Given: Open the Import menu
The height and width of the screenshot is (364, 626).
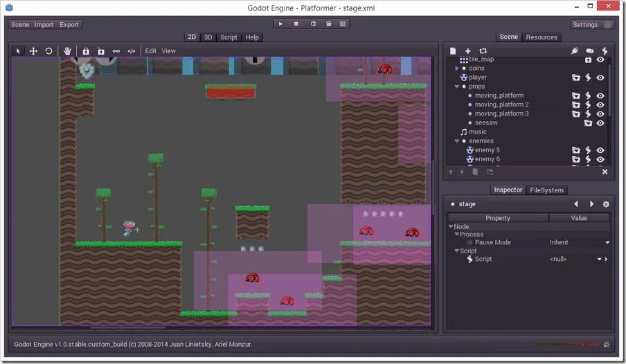Looking at the screenshot, I should [44, 24].
